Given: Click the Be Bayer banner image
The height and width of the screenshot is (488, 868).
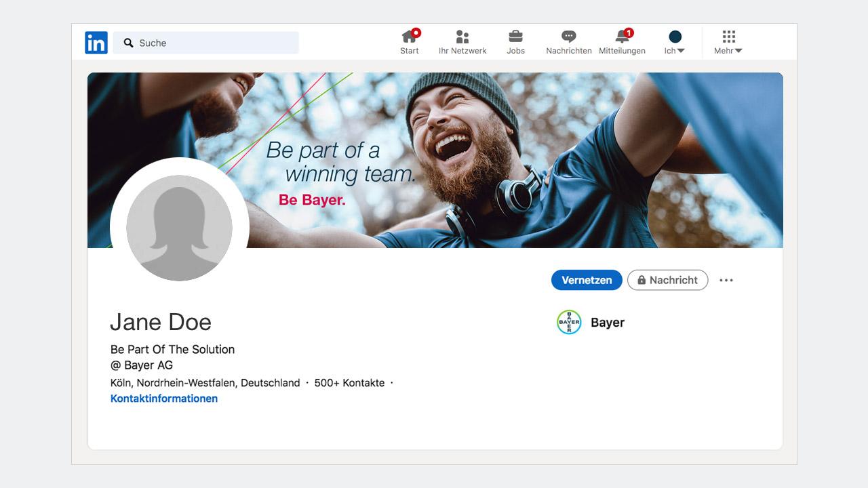Looking at the screenshot, I should 435,160.
